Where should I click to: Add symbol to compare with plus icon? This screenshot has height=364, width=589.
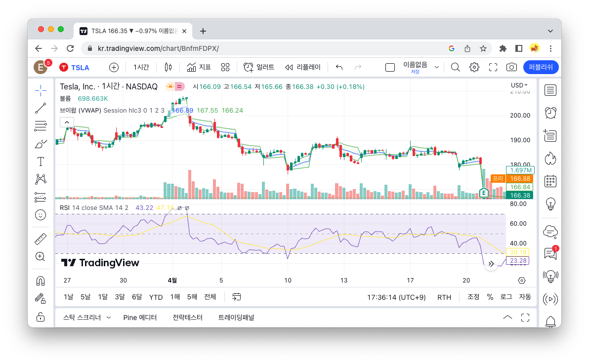114,67
